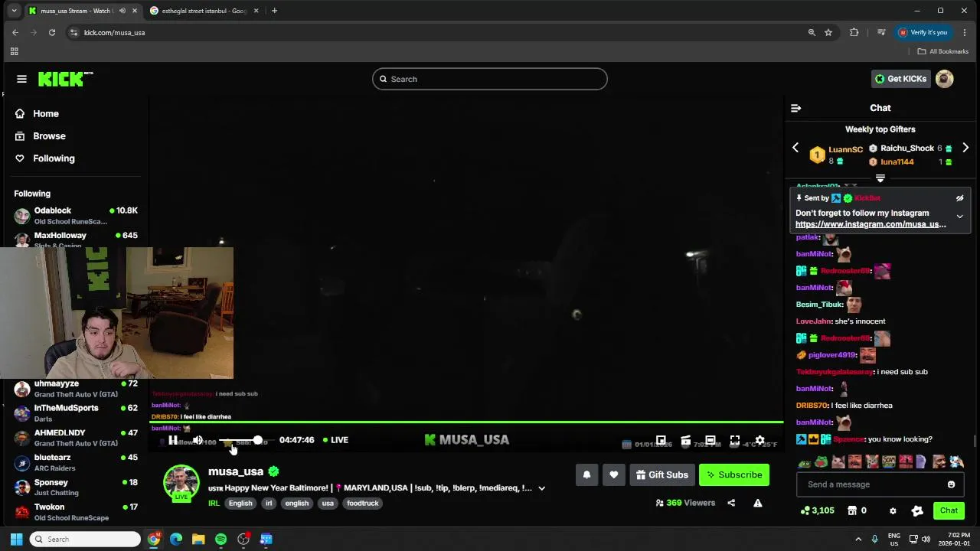Open Odablock channel in Following list
This screenshot has height=551, width=980.
(76, 215)
